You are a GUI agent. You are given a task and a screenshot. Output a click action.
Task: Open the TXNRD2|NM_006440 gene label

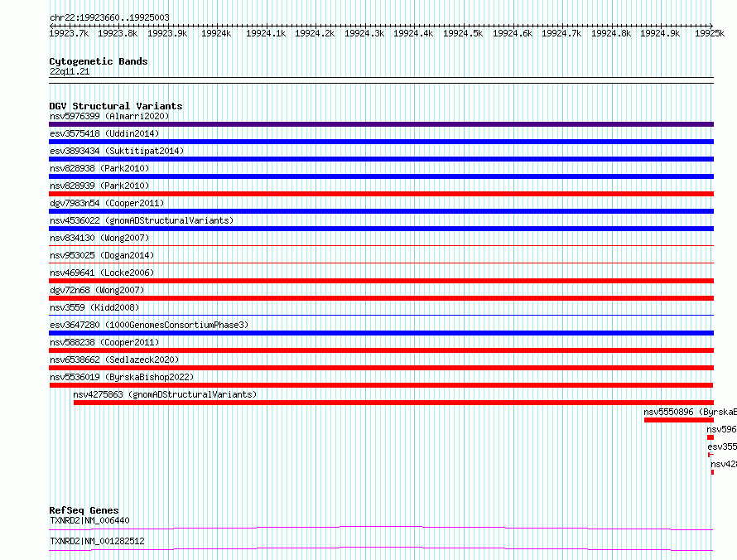pyautogui.click(x=89, y=520)
